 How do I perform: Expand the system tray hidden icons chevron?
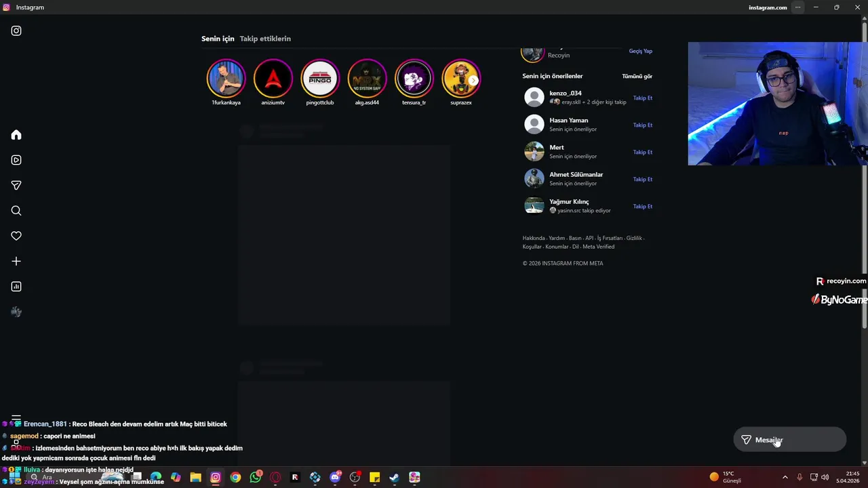[785, 477]
